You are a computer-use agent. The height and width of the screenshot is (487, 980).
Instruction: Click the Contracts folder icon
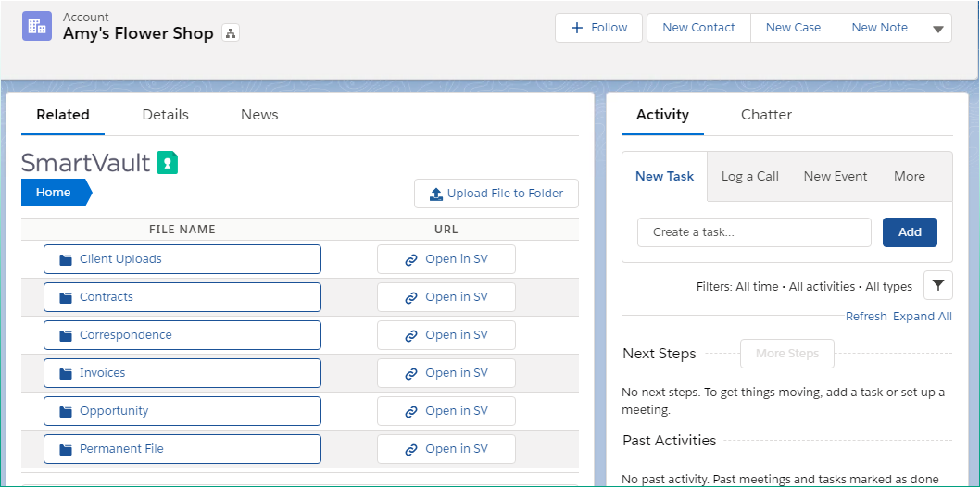coord(66,298)
